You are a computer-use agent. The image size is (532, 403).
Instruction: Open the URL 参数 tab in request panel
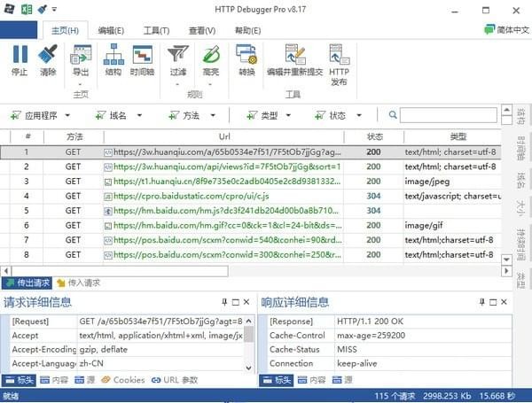175,380
